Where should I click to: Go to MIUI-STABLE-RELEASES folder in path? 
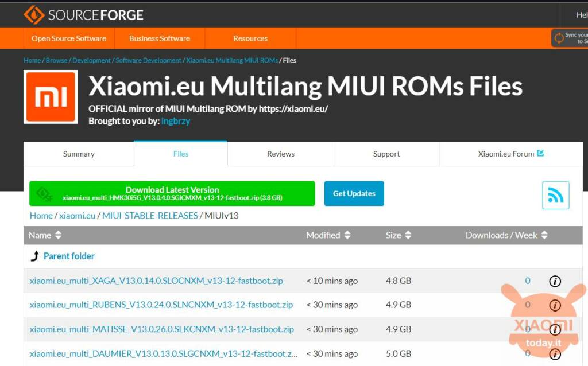(150, 216)
